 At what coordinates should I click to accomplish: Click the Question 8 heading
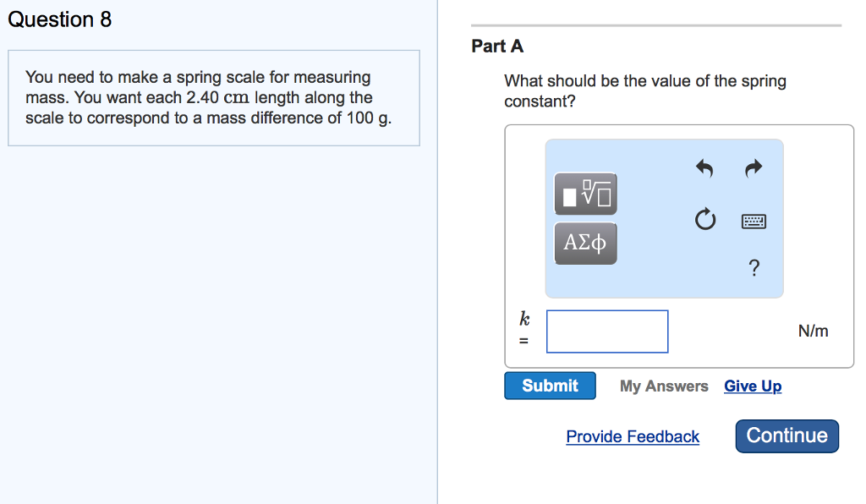pos(60,19)
